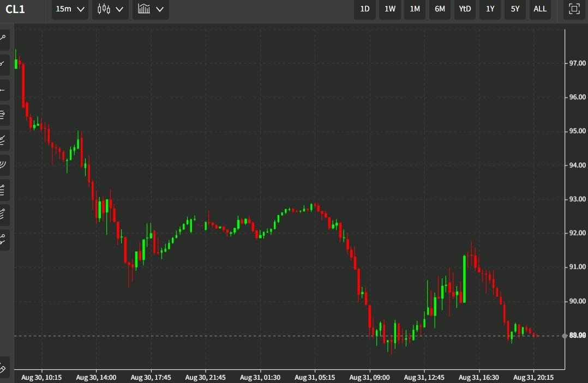Select the arcs drawing tool

click(x=3, y=165)
